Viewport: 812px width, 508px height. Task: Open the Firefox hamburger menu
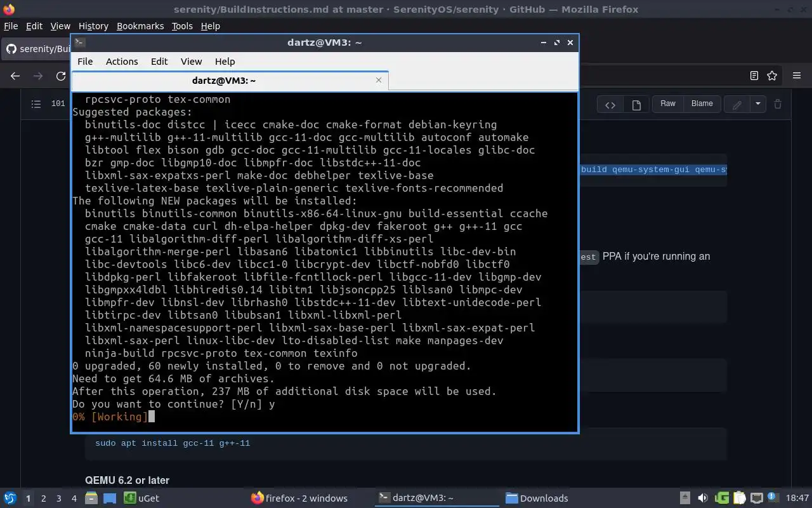pyautogui.click(x=797, y=76)
